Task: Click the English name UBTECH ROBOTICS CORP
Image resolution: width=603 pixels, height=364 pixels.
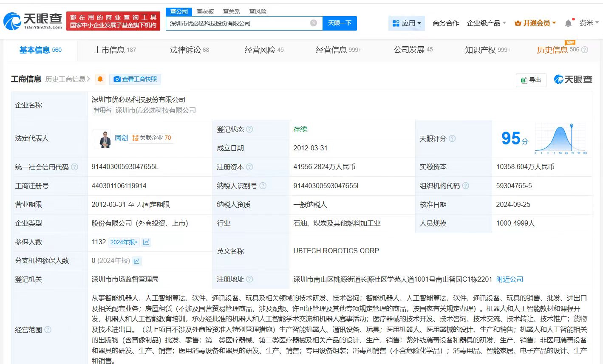Action: click(x=336, y=251)
